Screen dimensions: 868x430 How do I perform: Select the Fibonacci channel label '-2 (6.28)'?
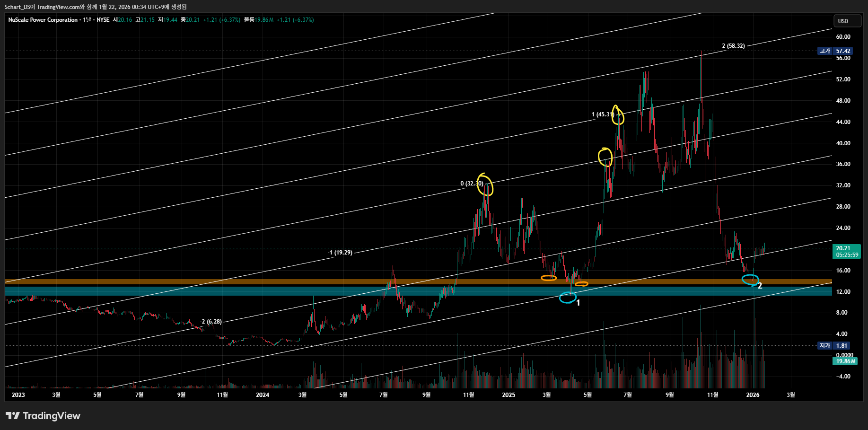(211, 322)
